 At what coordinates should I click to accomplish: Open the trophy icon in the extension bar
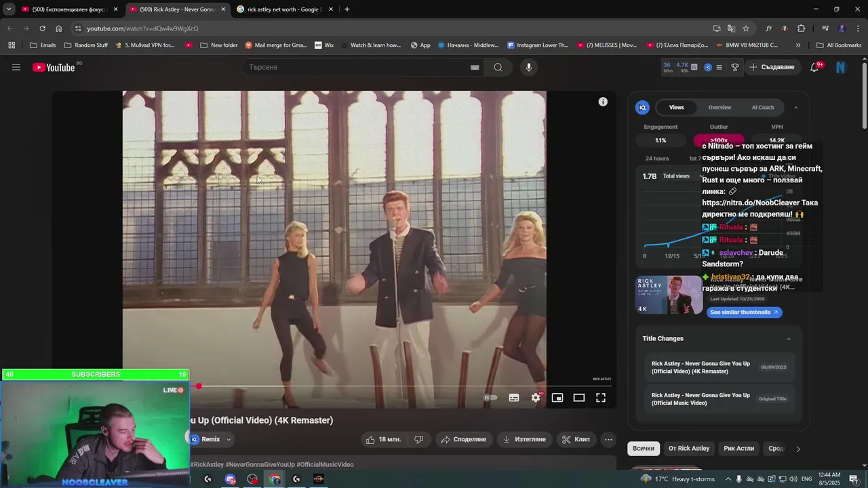coord(734,67)
